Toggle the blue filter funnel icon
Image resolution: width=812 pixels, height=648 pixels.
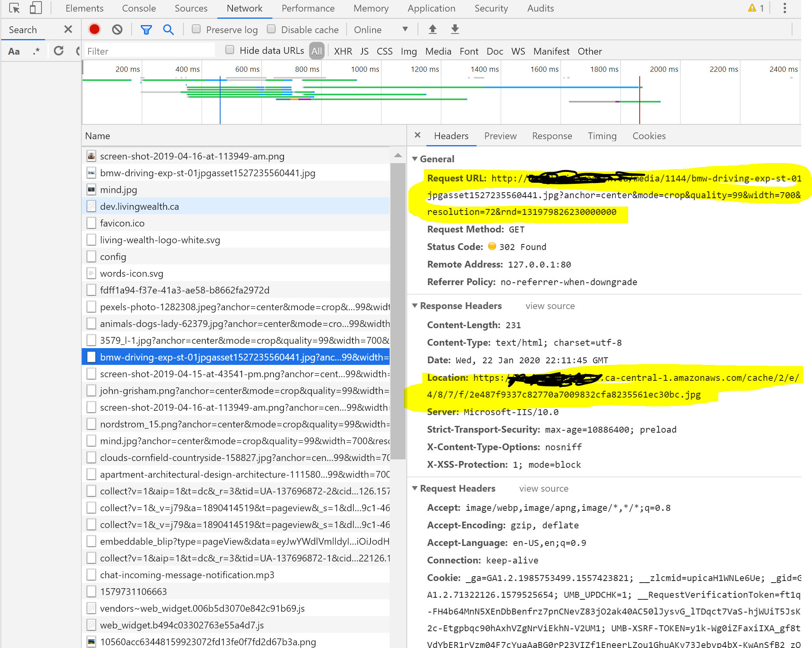pos(146,30)
